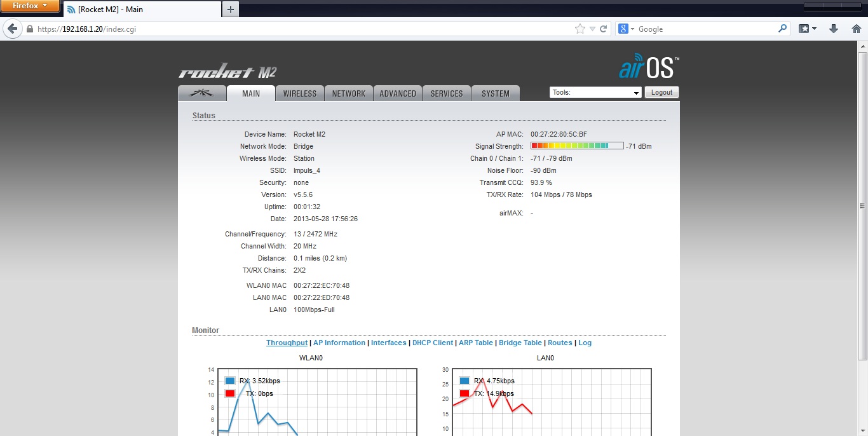Bookmark this page with the star icon
Screen dimensions: 868x436
pyautogui.click(x=580, y=29)
